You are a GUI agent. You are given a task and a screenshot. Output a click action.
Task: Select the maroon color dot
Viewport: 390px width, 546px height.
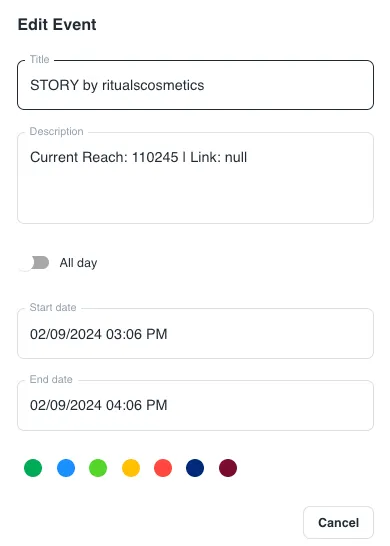tap(228, 468)
